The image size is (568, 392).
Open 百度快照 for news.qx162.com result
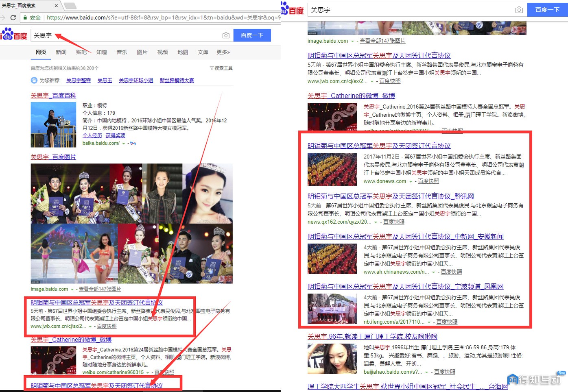click(x=394, y=222)
